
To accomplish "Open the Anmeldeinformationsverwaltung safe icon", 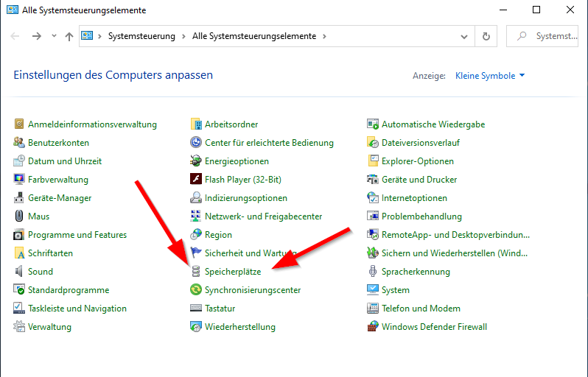I will (18, 124).
